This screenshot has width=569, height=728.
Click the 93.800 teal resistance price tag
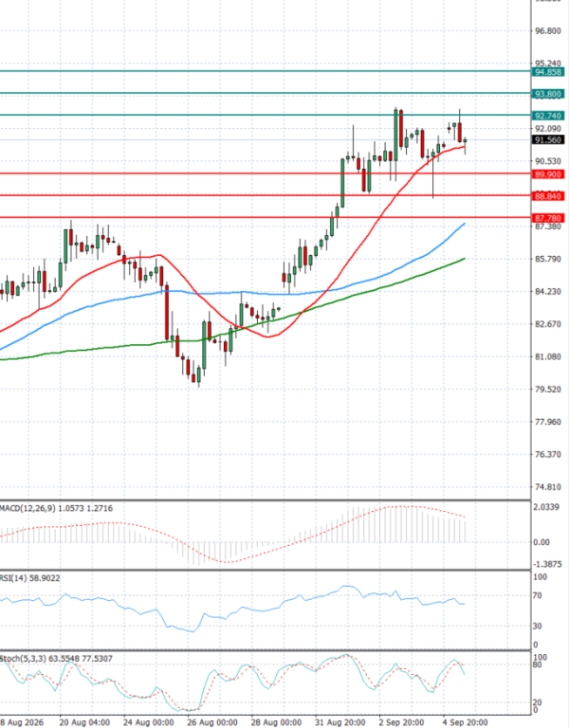click(x=548, y=94)
